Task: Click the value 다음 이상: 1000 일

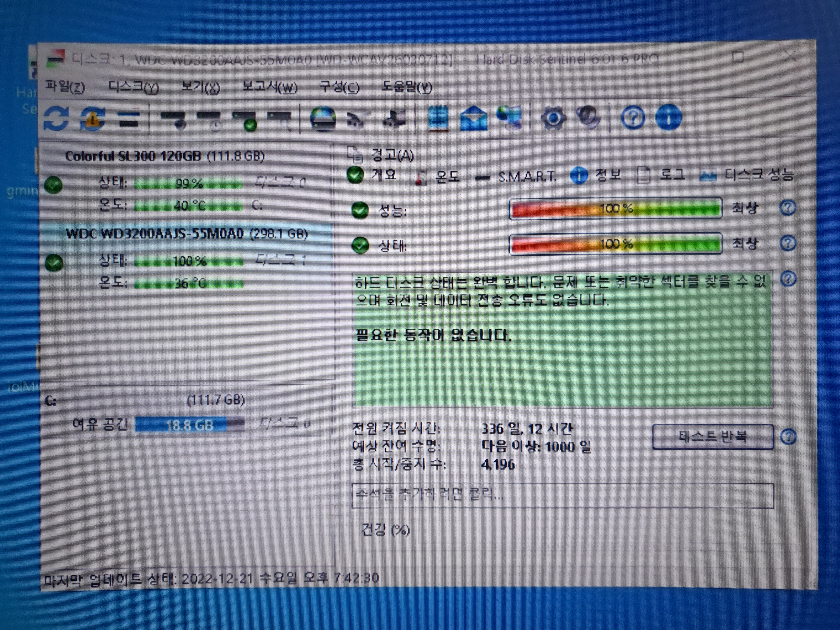Action: click(536, 447)
